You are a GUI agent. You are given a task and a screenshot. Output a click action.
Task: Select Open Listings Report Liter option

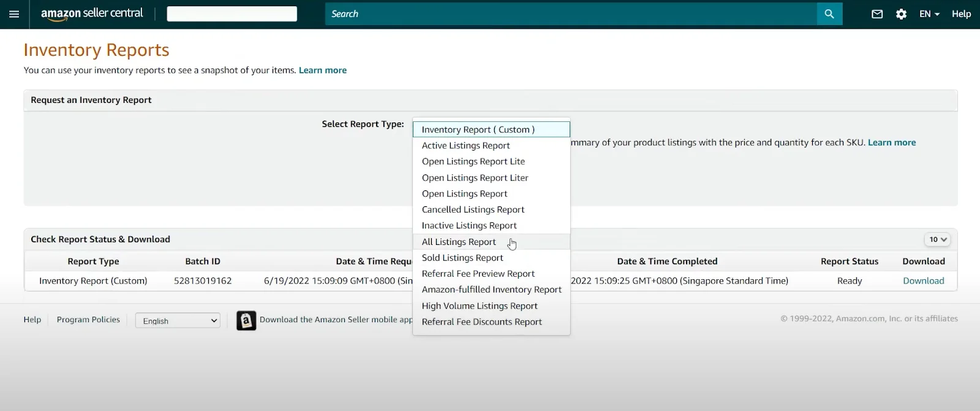tap(491, 178)
